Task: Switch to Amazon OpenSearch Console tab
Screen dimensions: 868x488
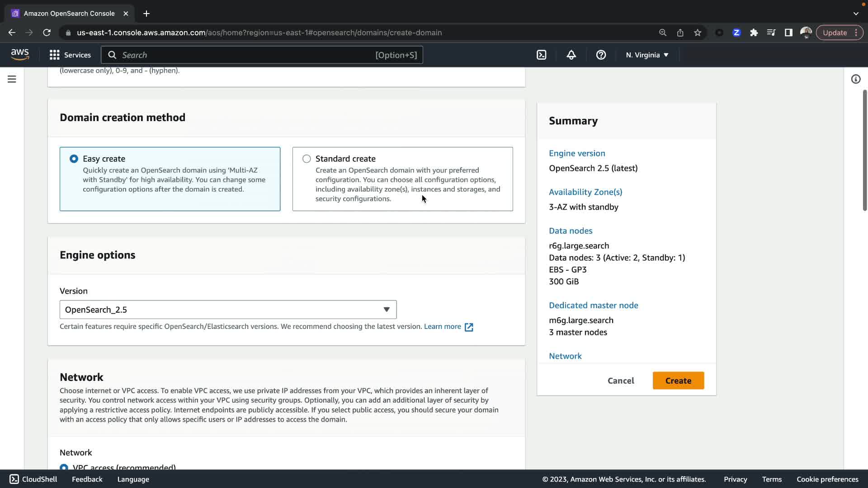Action: click(69, 14)
